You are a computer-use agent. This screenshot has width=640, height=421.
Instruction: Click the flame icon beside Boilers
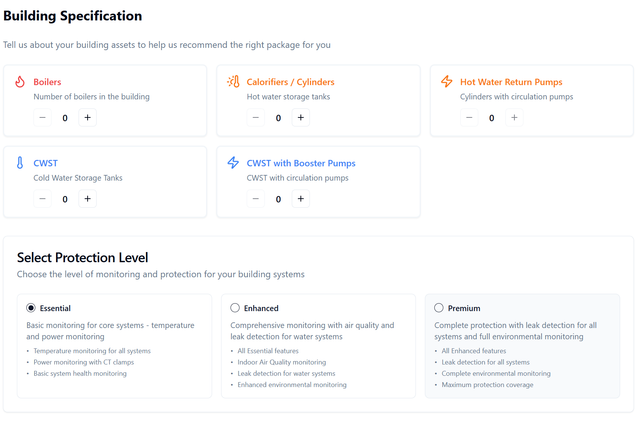20,82
